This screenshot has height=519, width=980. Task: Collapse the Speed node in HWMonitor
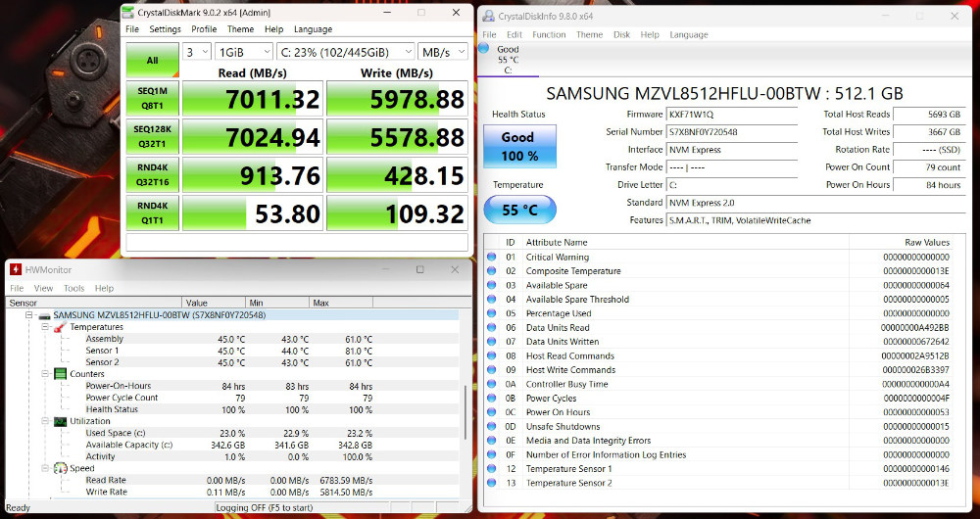(45, 468)
